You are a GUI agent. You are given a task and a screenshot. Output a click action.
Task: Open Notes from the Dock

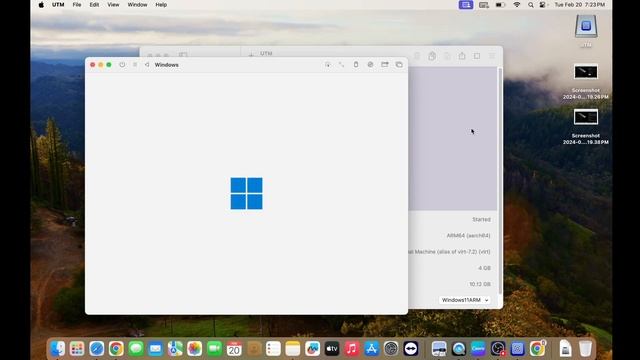[x=293, y=349]
